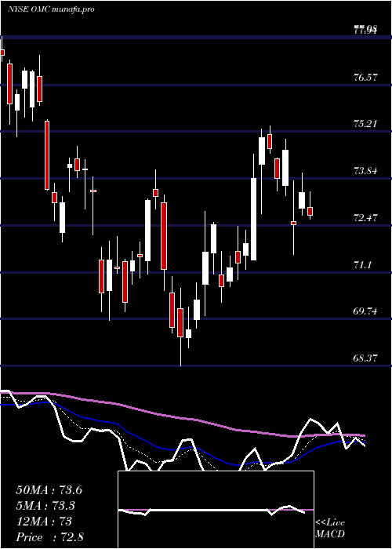Select the 76.57 price level label
Image resolution: width=392 pixels, height=549 pixels.
click(366, 78)
